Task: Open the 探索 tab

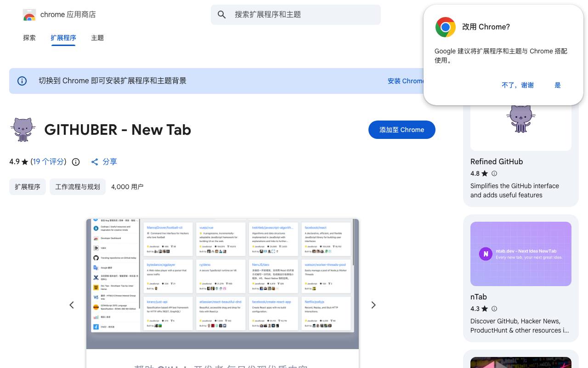Action: pos(29,38)
